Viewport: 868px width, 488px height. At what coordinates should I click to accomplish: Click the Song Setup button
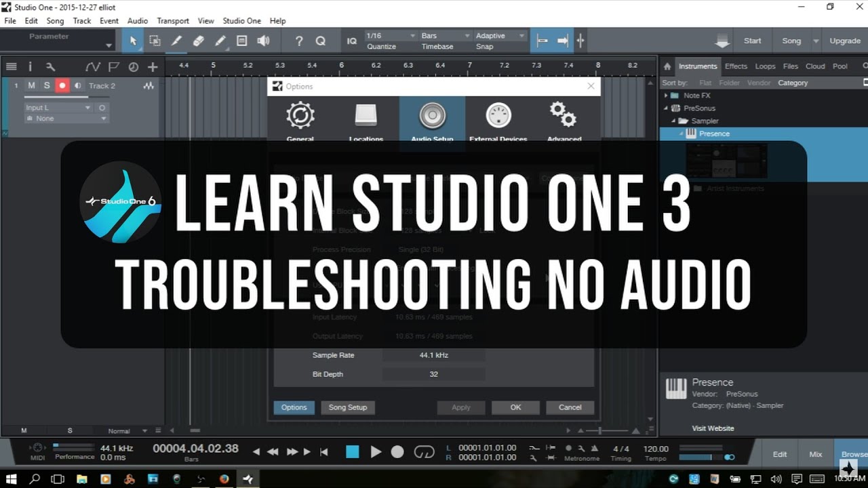pyautogui.click(x=348, y=407)
